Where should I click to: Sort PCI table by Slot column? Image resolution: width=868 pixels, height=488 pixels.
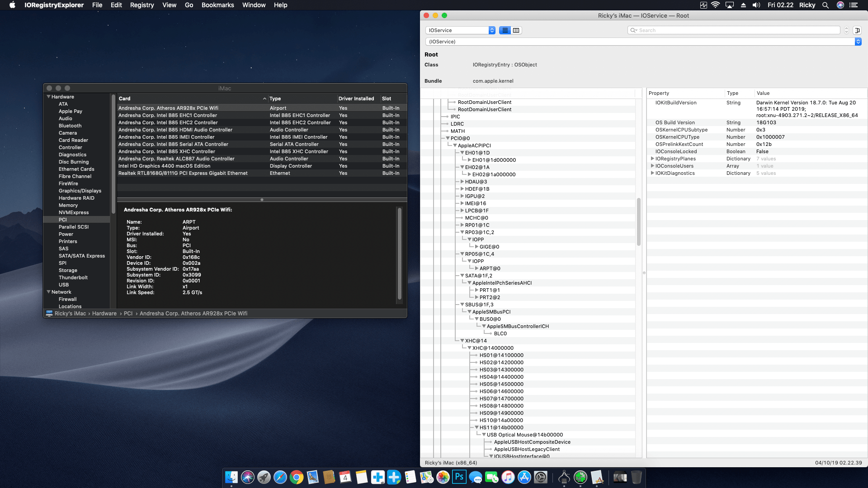point(393,99)
